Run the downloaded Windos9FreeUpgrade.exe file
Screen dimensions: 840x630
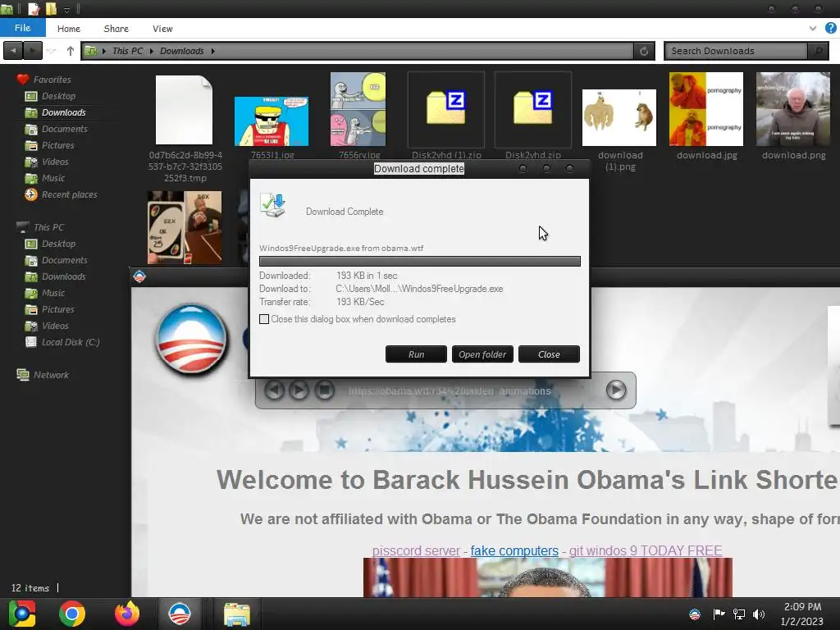[416, 354]
